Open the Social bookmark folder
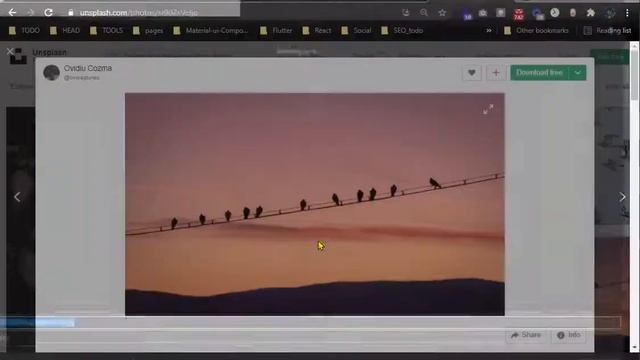The image size is (640, 360). tap(356, 31)
